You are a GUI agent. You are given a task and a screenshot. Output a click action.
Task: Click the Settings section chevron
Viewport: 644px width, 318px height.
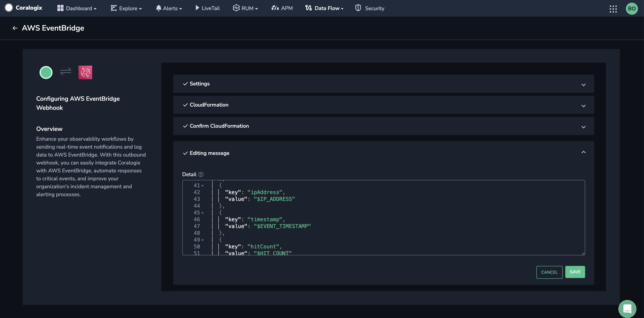[583, 85]
